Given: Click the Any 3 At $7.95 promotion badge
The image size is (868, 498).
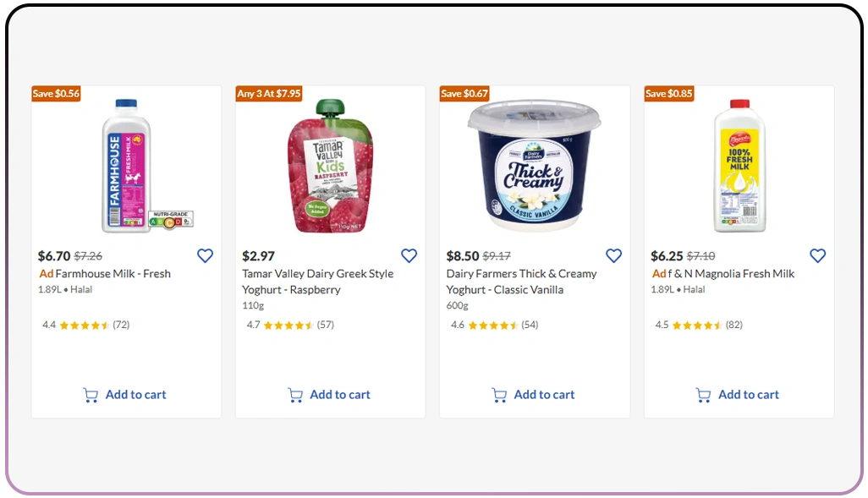Looking at the screenshot, I should pos(268,94).
